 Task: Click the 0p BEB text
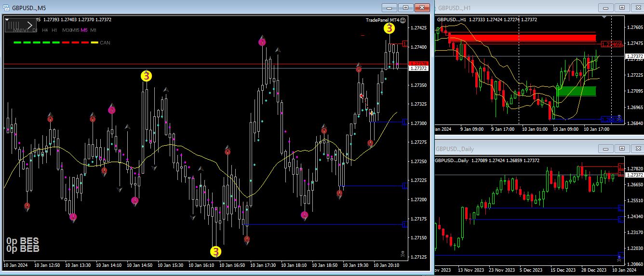22,249
